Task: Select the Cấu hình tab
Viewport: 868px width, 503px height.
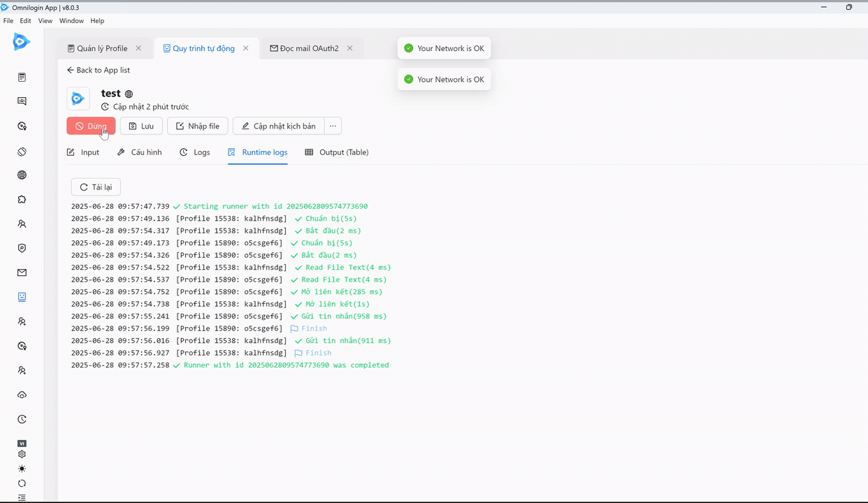Action: (139, 152)
